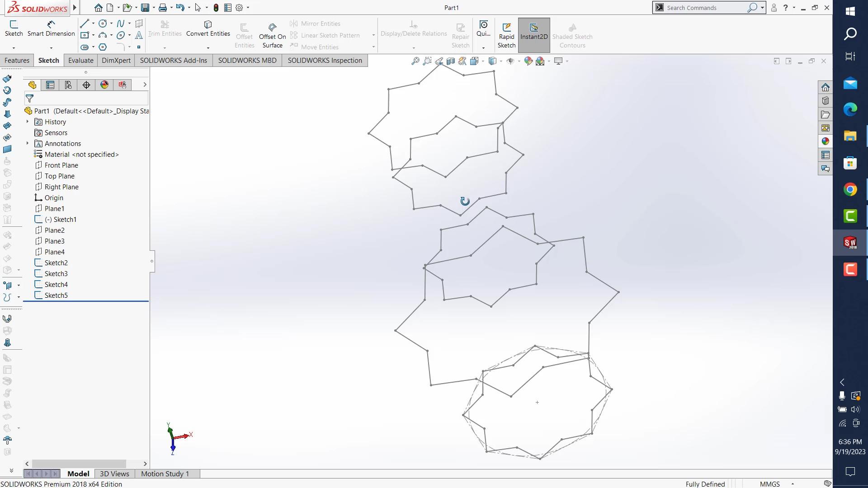868x488 pixels.
Task: Click the Rebuild traffic light icon
Action: coord(216,8)
